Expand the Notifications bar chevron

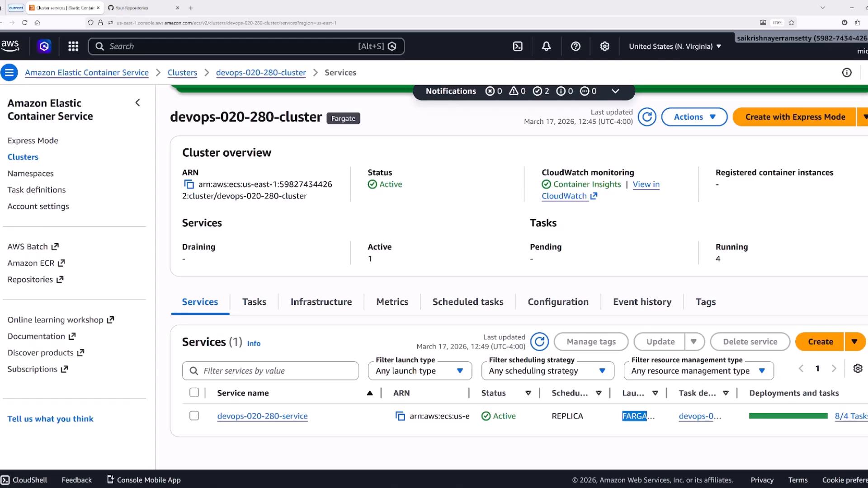point(615,91)
